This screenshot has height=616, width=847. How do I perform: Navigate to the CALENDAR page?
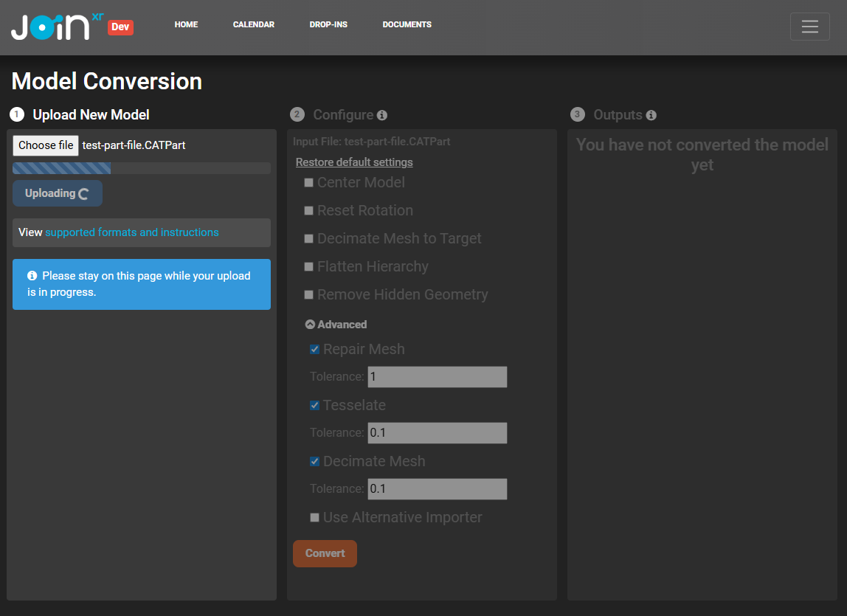click(253, 24)
